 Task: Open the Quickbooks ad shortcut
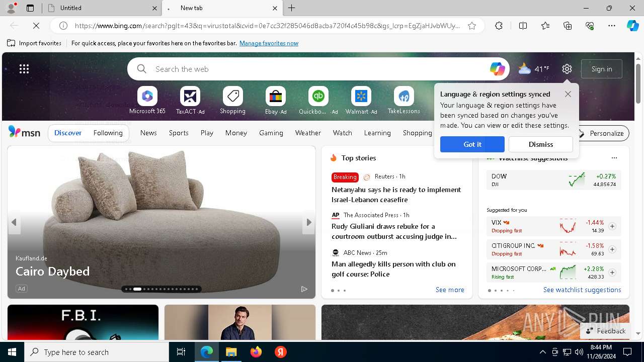click(318, 101)
